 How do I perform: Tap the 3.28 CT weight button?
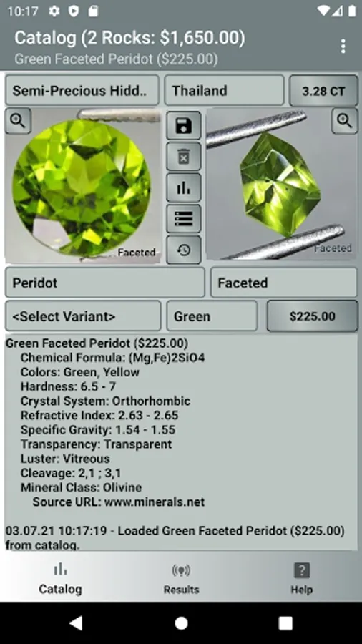pyautogui.click(x=323, y=91)
